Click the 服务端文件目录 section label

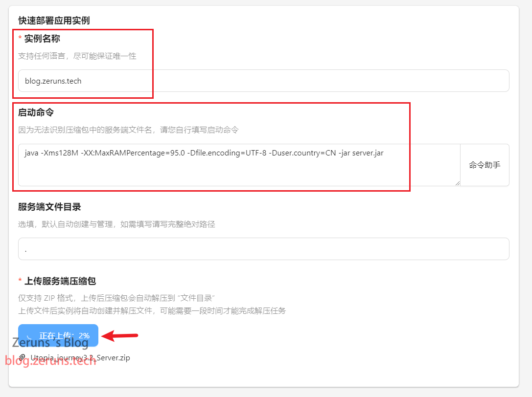[49, 207]
